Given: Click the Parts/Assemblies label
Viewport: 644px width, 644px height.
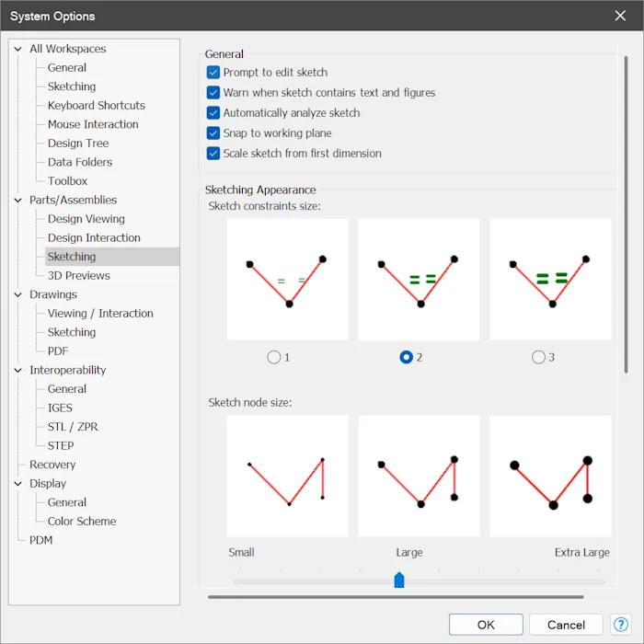Looking at the screenshot, I should tap(73, 200).
